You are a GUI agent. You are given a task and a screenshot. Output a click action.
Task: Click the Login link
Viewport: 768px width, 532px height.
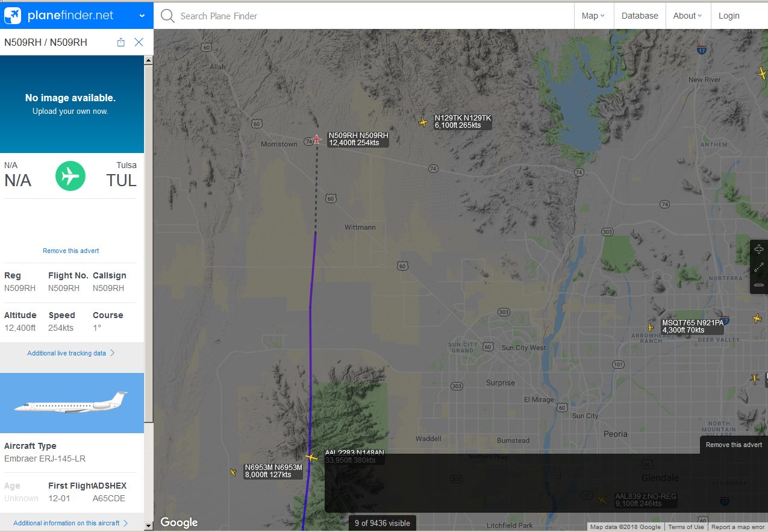pyautogui.click(x=729, y=16)
